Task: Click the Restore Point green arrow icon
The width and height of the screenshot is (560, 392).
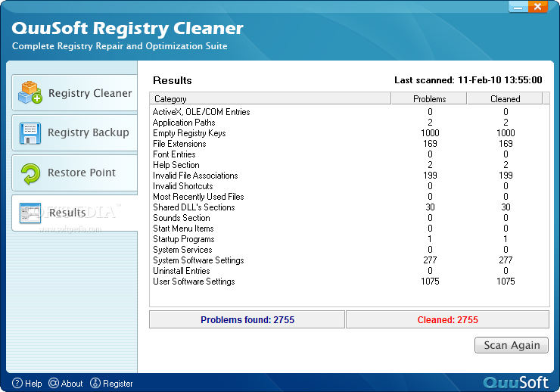Action: pyautogui.click(x=30, y=174)
